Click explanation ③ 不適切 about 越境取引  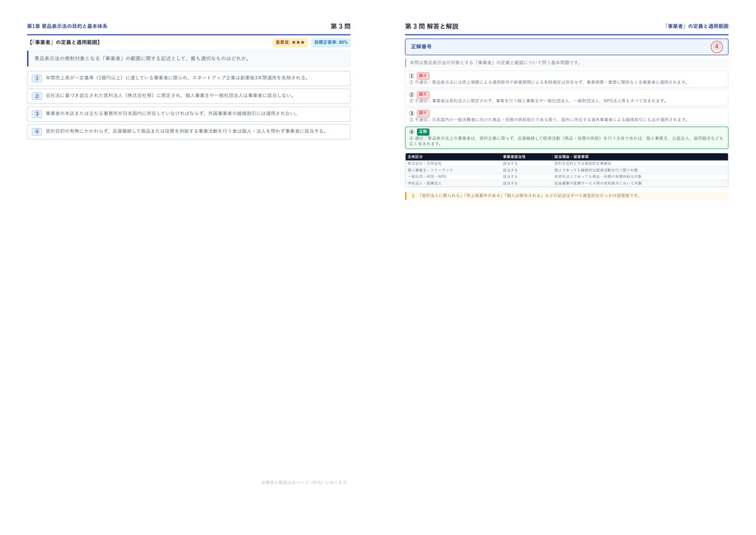point(549,120)
